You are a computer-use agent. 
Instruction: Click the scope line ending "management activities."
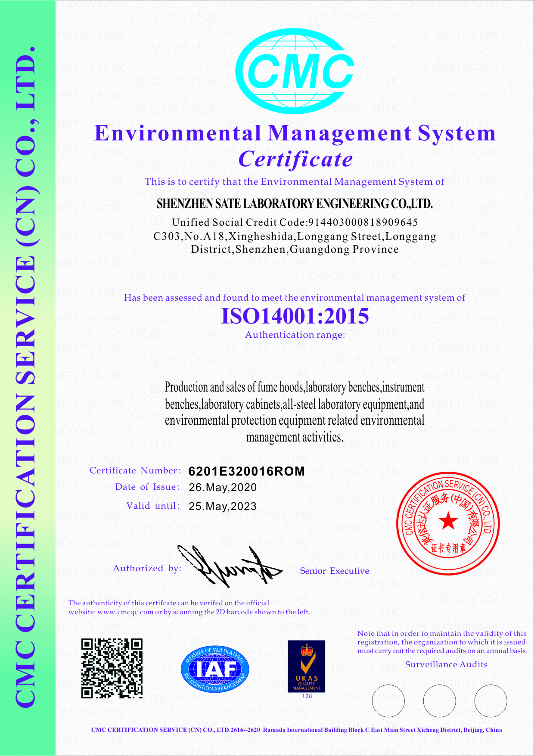295,437
